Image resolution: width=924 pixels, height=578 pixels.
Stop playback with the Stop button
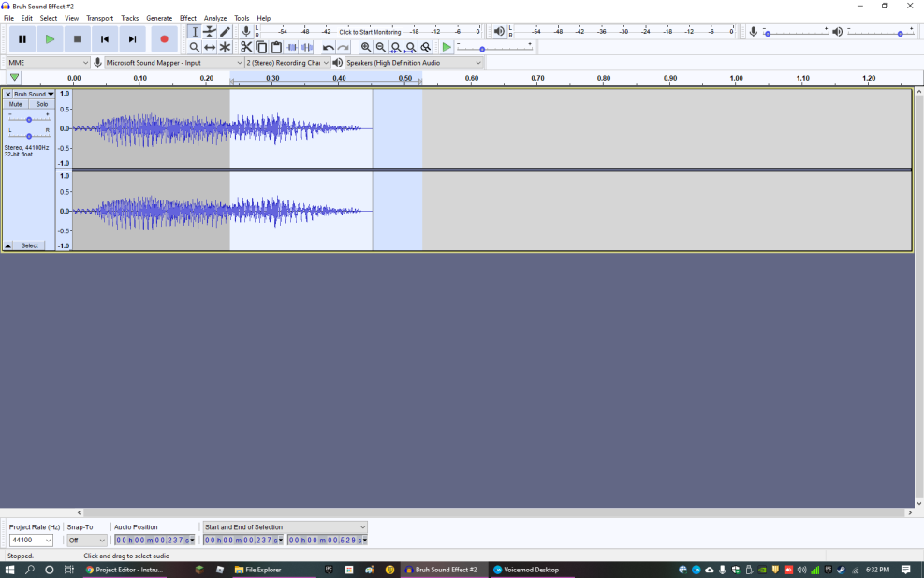pos(77,39)
